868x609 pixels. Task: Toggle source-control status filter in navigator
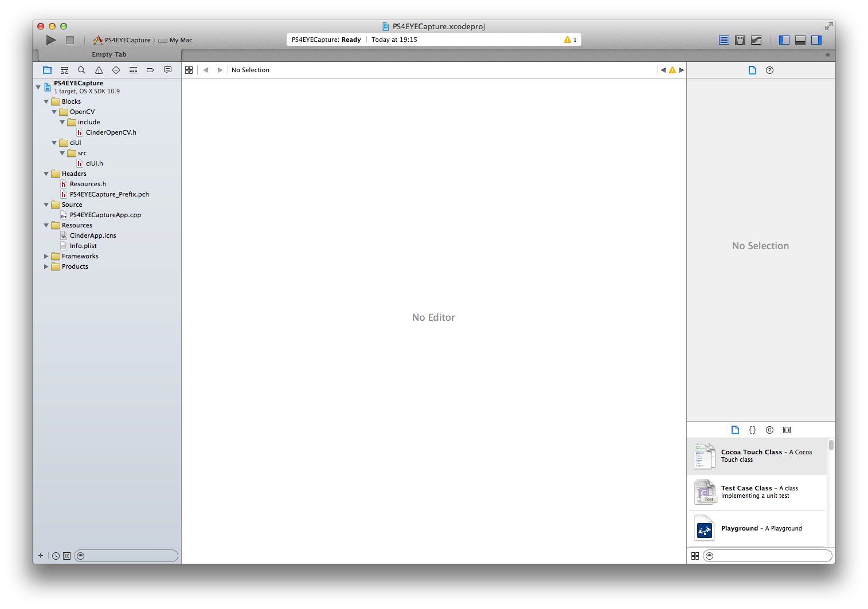(x=67, y=556)
